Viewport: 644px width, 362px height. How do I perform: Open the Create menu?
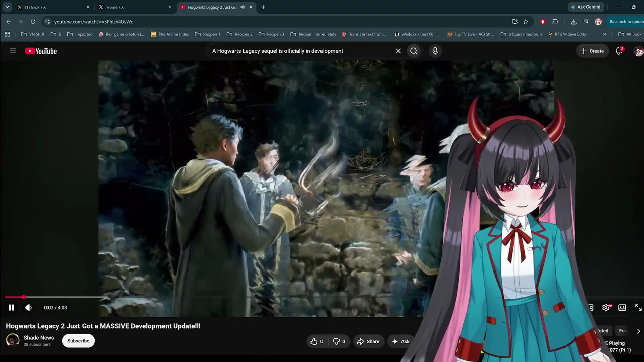coord(592,51)
